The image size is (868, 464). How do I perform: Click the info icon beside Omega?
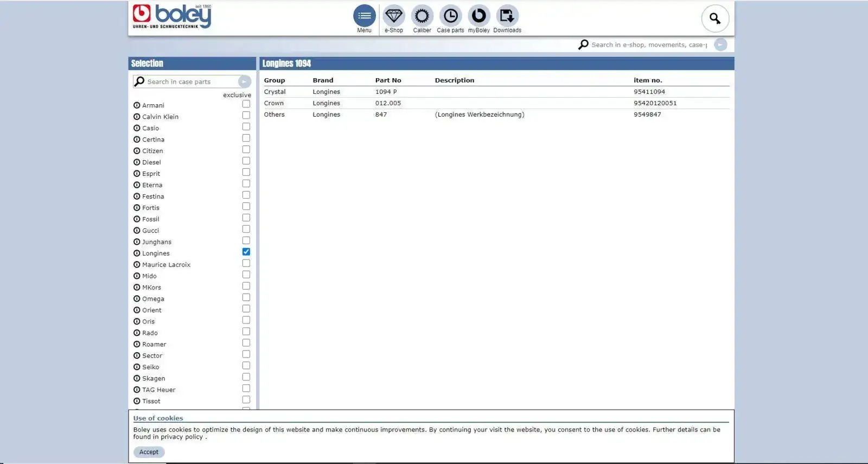pos(137,299)
